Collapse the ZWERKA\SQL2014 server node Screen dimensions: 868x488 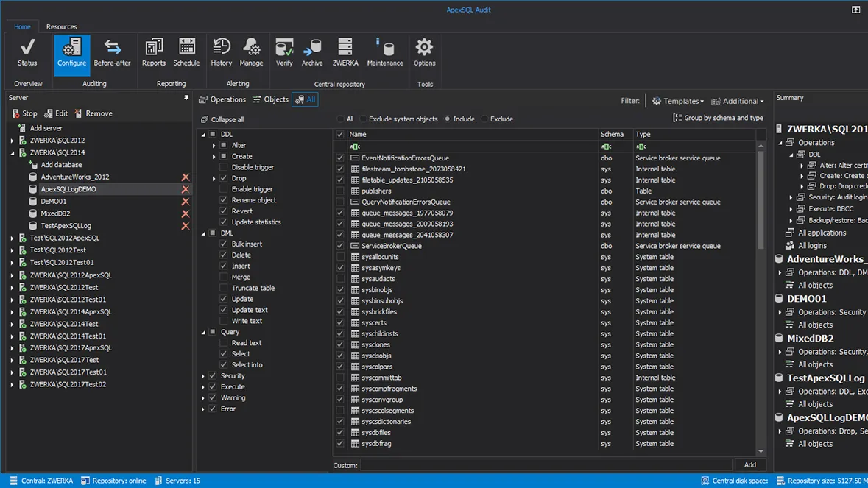click(x=13, y=152)
